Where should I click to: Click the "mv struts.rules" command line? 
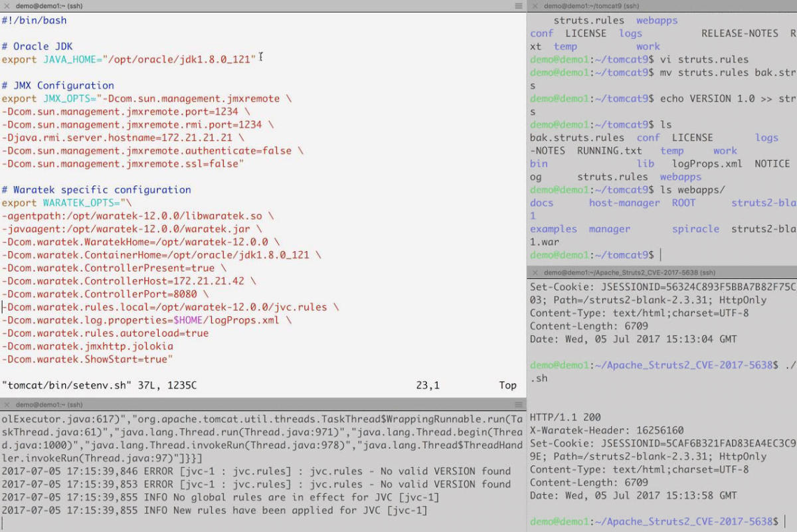(x=728, y=72)
